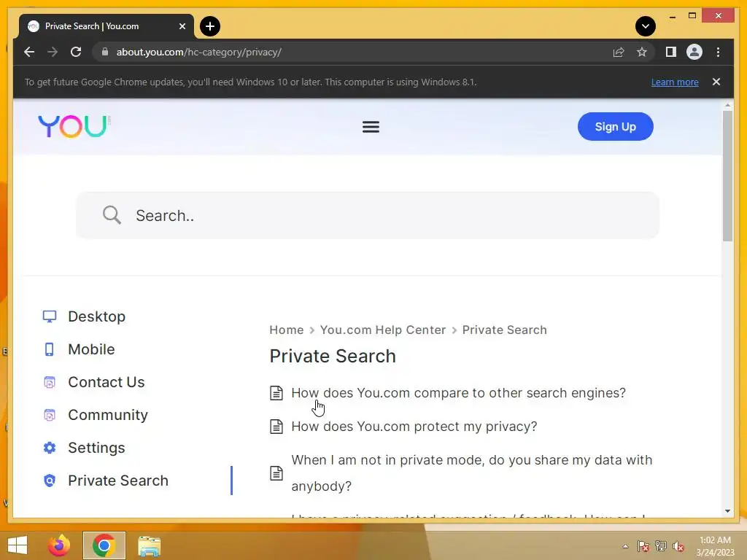Click the Settings gear icon in sidebar

coord(50,448)
